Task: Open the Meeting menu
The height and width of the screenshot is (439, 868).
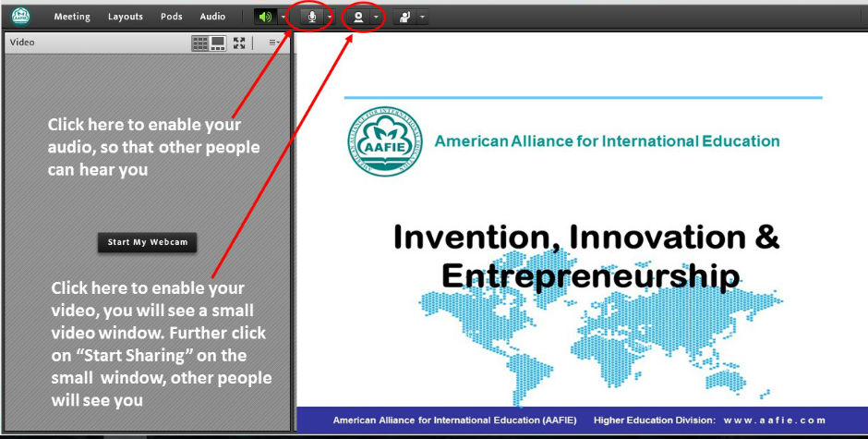Action: [x=72, y=17]
